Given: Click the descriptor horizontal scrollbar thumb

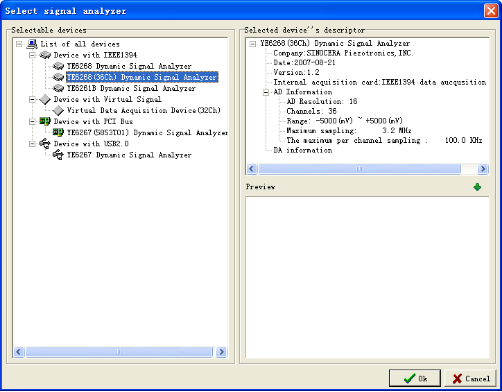Looking at the screenshot, I should (x=359, y=169).
